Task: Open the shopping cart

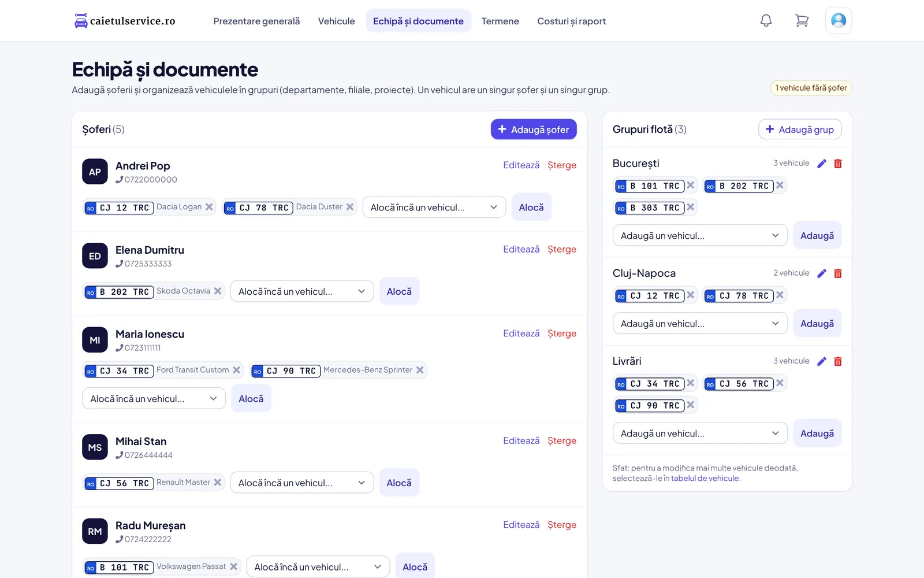Action: click(802, 21)
